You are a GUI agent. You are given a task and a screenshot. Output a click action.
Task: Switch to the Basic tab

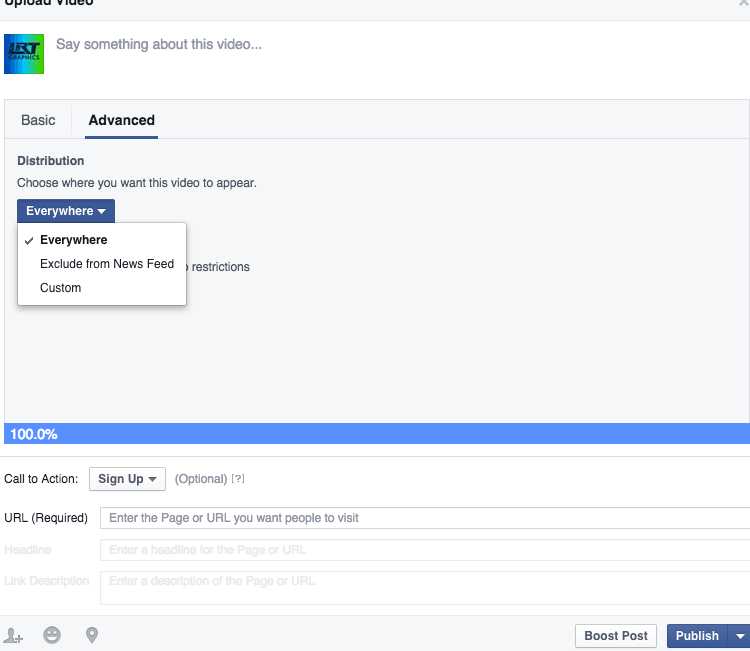click(38, 120)
